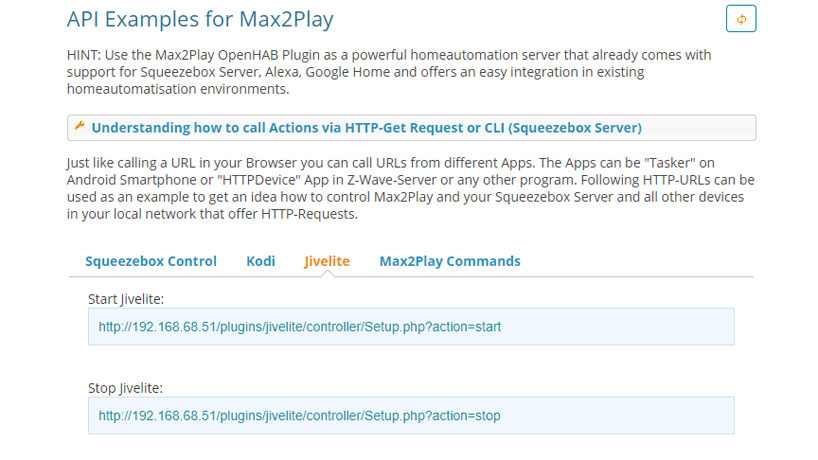This screenshot has width=818, height=460.
Task: Go to the Max2Play Commands tab
Action: [450, 261]
